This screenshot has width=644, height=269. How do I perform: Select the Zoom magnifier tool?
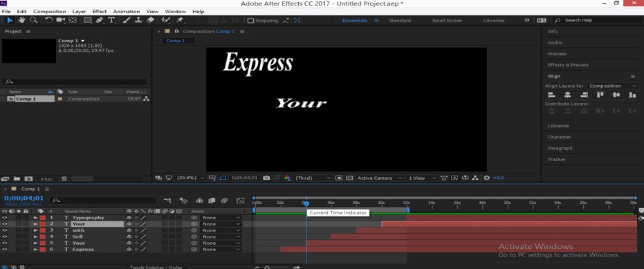pos(34,20)
